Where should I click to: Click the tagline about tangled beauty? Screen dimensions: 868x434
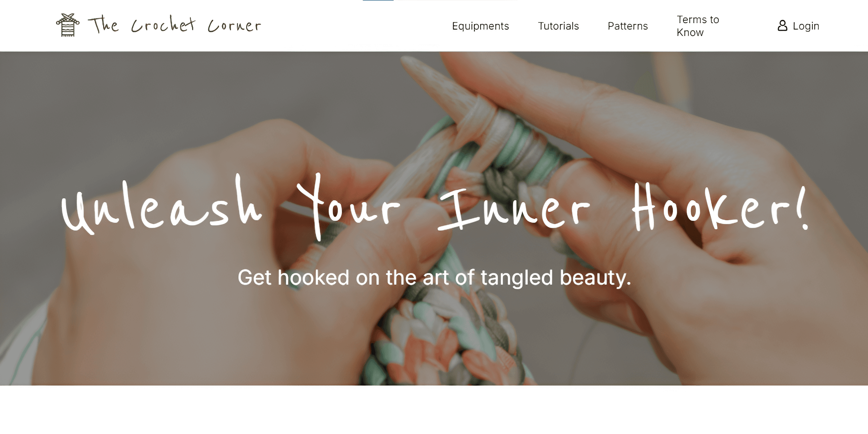434,278
